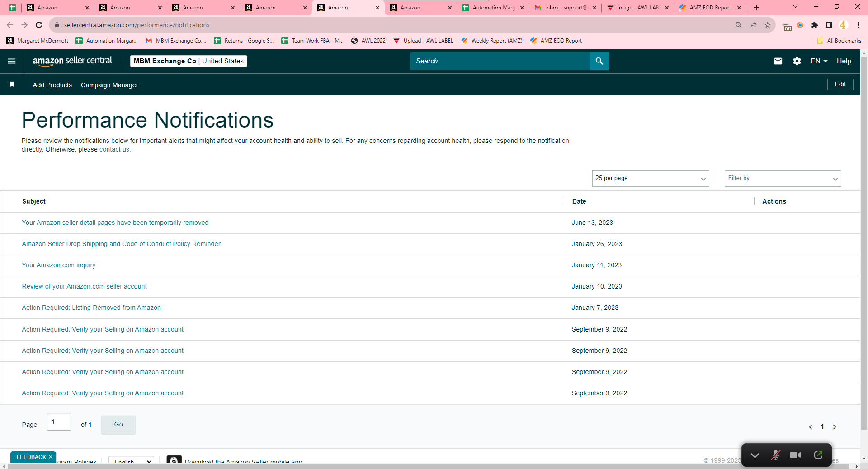Open the tab search chevron in Chrome
Image resolution: width=868 pixels, height=469 pixels.
click(x=795, y=7)
